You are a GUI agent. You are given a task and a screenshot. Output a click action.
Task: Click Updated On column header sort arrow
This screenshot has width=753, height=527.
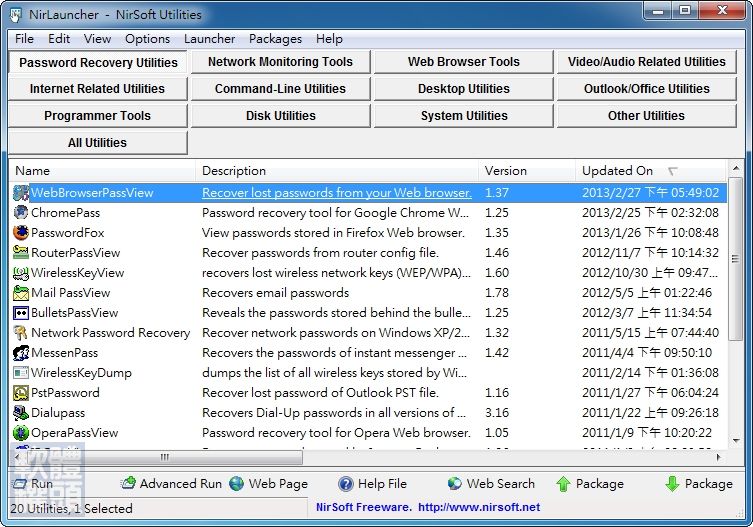[673, 171]
